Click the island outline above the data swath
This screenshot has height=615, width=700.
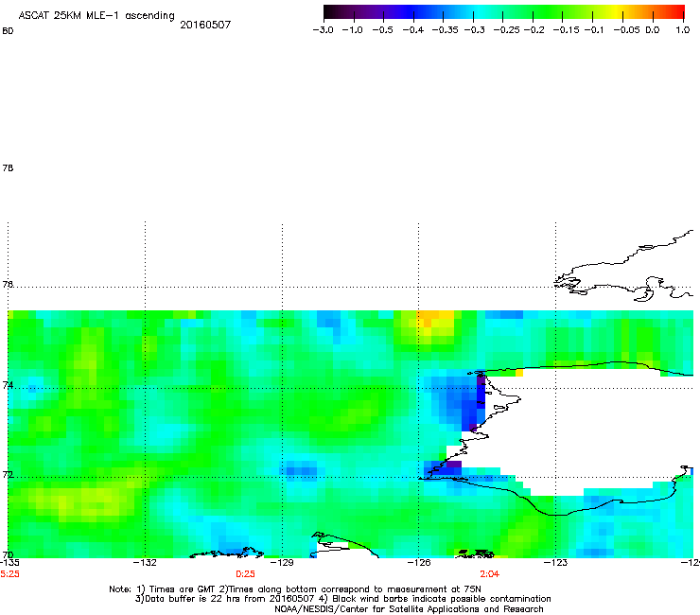point(625,268)
